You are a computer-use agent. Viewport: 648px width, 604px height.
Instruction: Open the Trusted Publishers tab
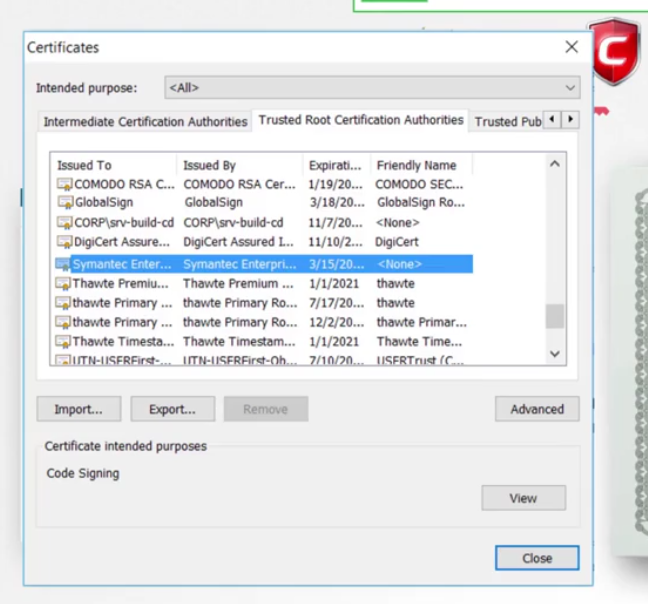[507, 122]
